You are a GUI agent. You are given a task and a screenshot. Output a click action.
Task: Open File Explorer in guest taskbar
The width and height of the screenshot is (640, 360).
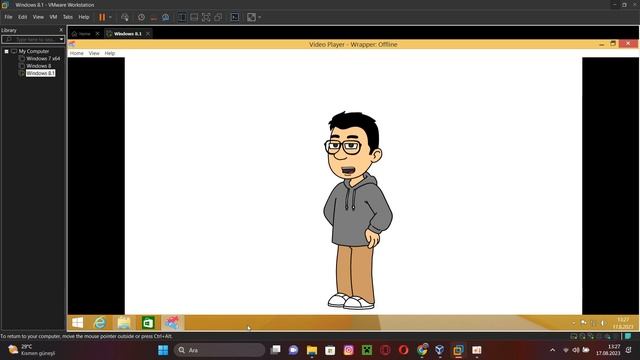tap(124, 323)
